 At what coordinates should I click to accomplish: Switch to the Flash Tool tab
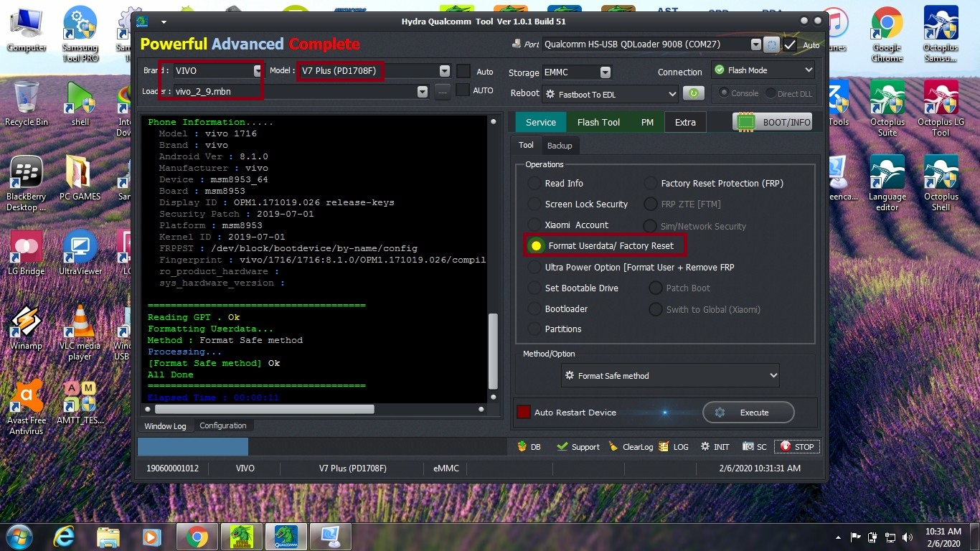coord(598,122)
